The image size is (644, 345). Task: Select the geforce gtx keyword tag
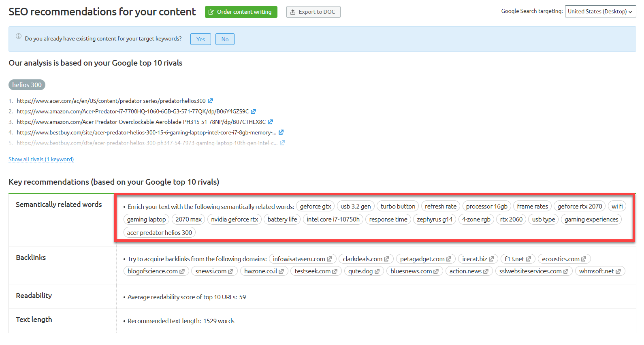[x=316, y=207]
